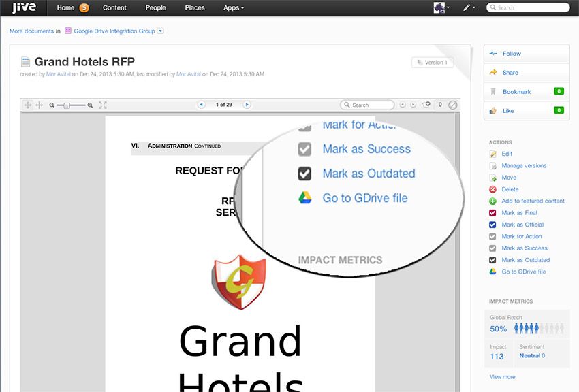The height and width of the screenshot is (392, 579).
Task: Click the red Delete icon
Action: [492, 189]
